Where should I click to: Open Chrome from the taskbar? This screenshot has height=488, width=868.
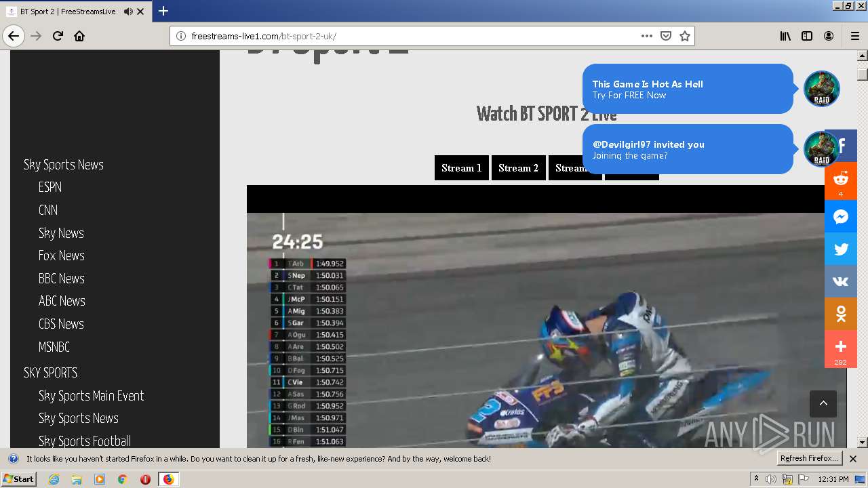[122, 479]
